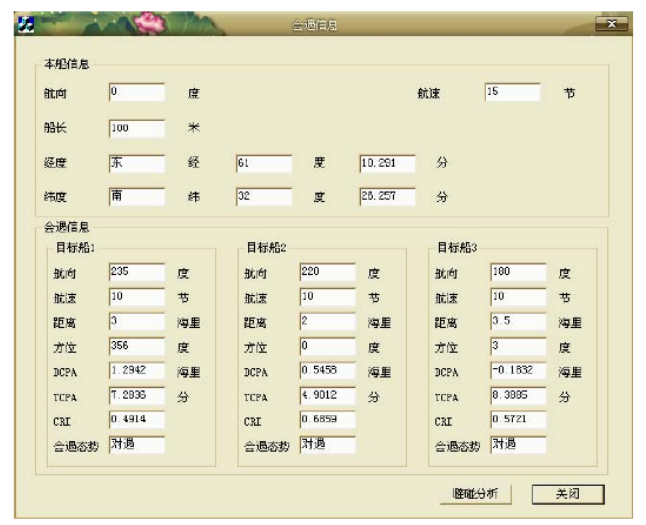This screenshot has width=646, height=525.
Task: Click 目标船2 TCPA field 4.9012
Action: [328, 396]
